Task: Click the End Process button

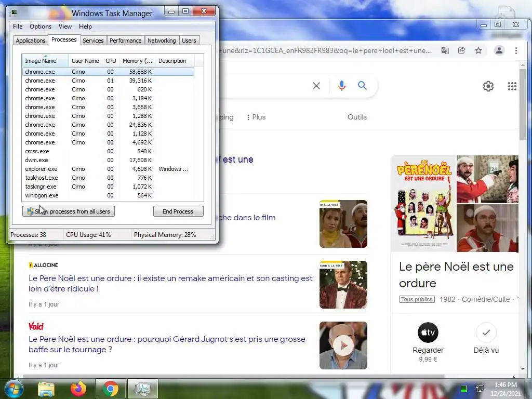Action: (x=178, y=211)
